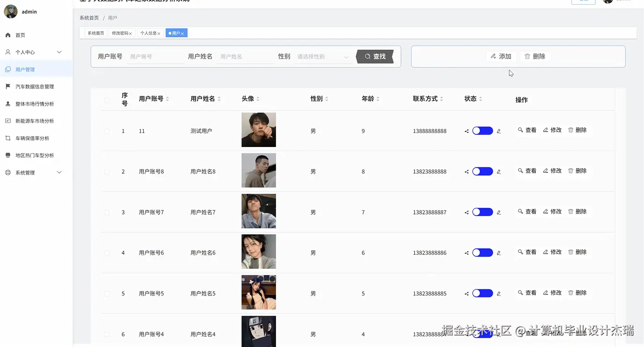Sort by 性别 column
Viewport: 644px width, 347px height.
[326, 99]
